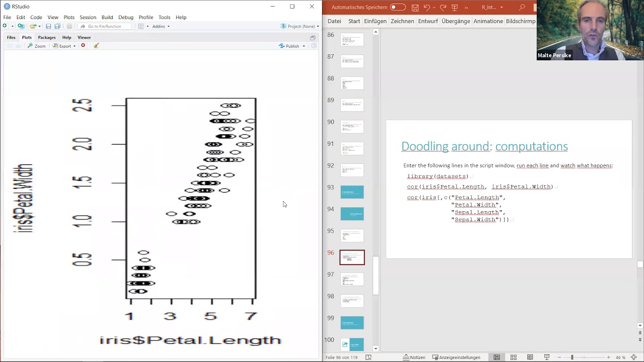Open Profile menu in RStudio

pyautogui.click(x=146, y=17)
